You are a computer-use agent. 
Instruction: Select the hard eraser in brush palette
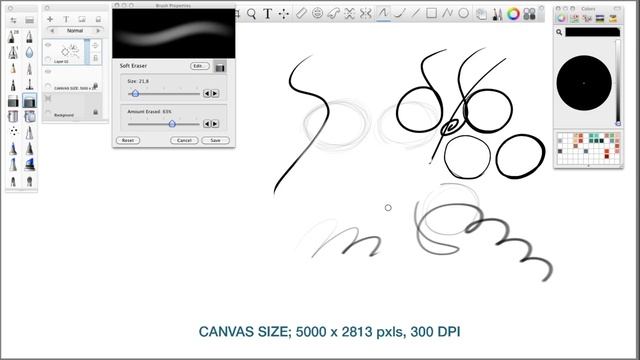[13, 101]
